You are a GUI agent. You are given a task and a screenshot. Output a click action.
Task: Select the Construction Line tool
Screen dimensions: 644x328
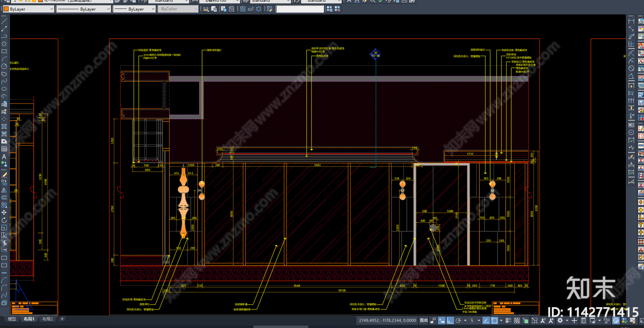point(4,29)
